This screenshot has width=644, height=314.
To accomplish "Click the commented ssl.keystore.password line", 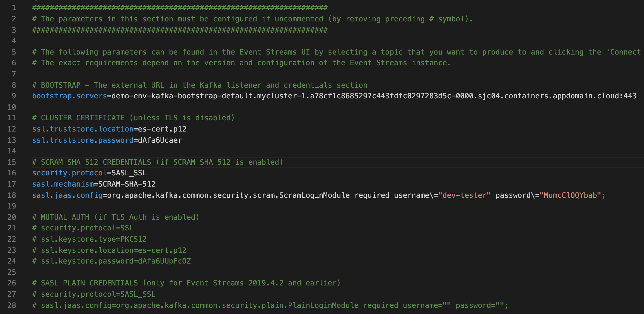I will pos(111,261).
